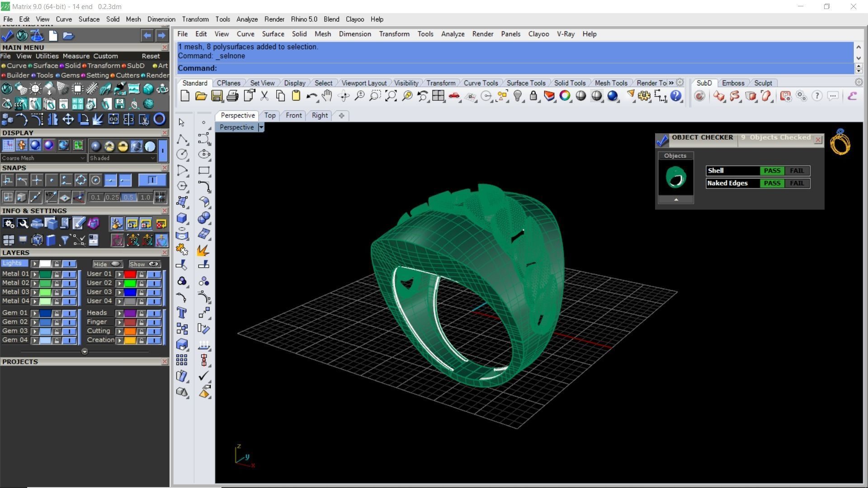Screen dimensions: 868x488
Task: Select the 0.5 snap spacing option
Action: tap(128, 197)
